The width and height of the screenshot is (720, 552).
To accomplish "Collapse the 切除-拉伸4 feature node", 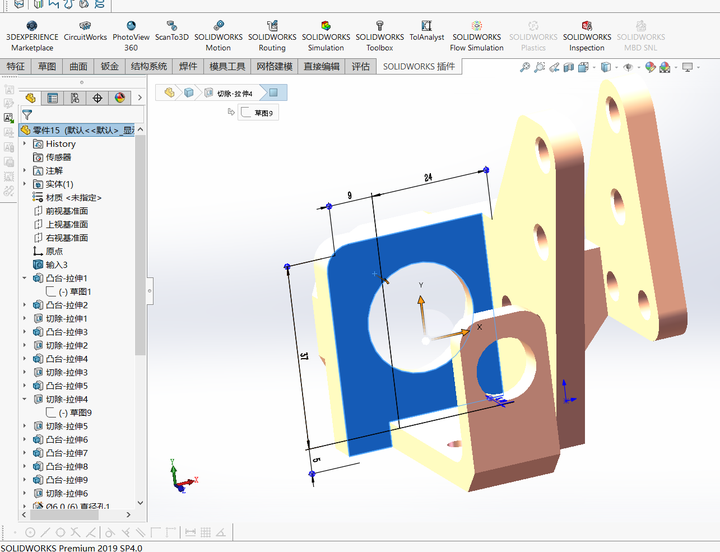I will pos(25,399).
